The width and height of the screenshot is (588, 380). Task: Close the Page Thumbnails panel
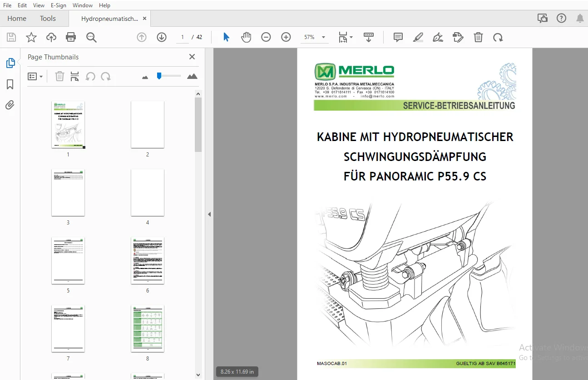(x=192, y=57)
